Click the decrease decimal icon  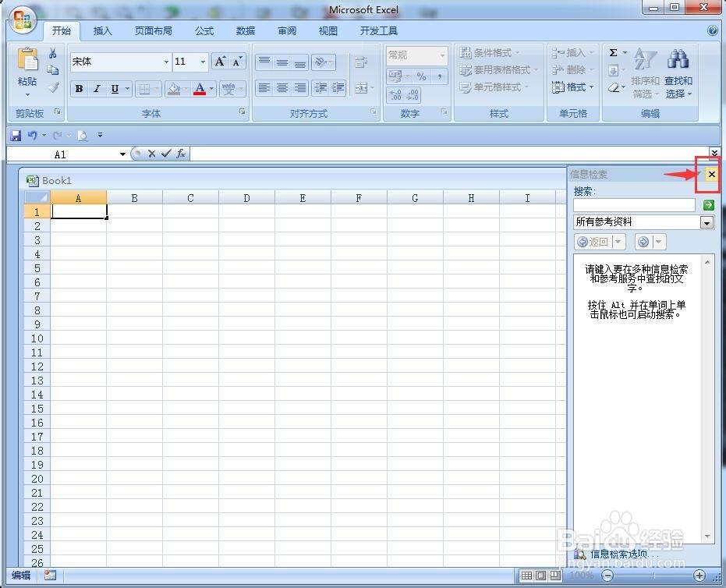click(413, 95)
